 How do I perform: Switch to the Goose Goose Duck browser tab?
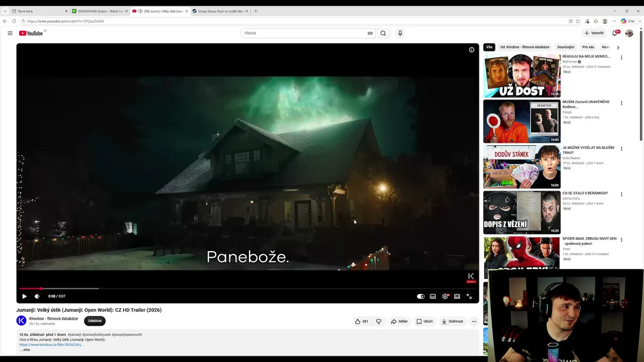[x=220, y=11]
